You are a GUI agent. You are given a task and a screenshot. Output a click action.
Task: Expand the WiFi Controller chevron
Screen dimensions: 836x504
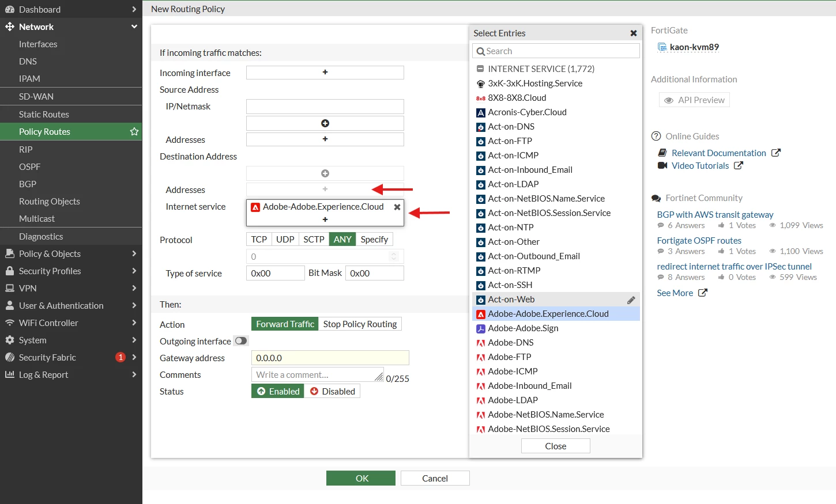coord(134,323)
